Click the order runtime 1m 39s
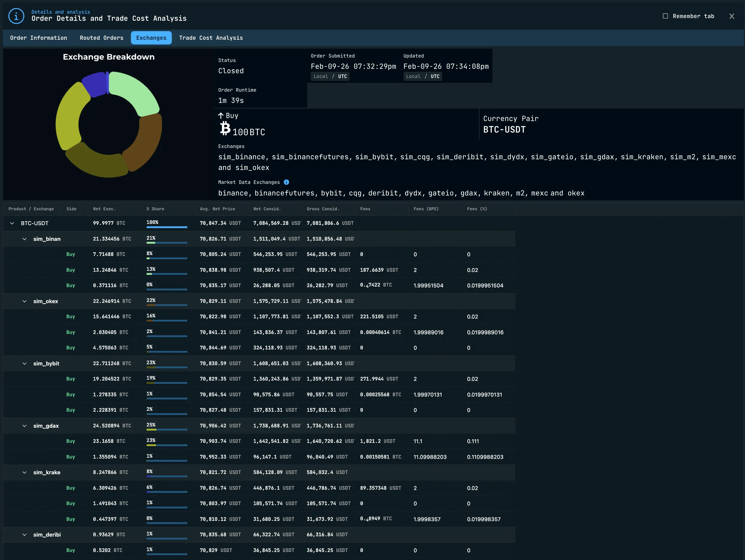 231,101
